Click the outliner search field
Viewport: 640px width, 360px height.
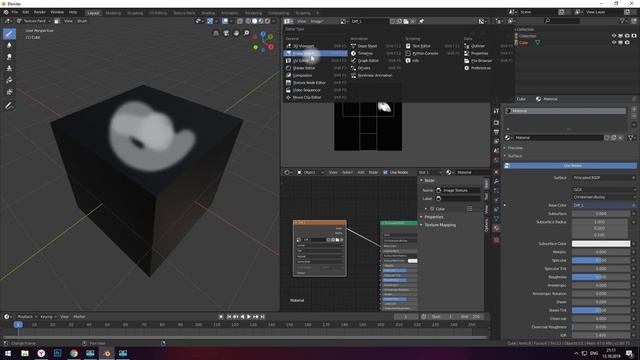coord(562,21)
